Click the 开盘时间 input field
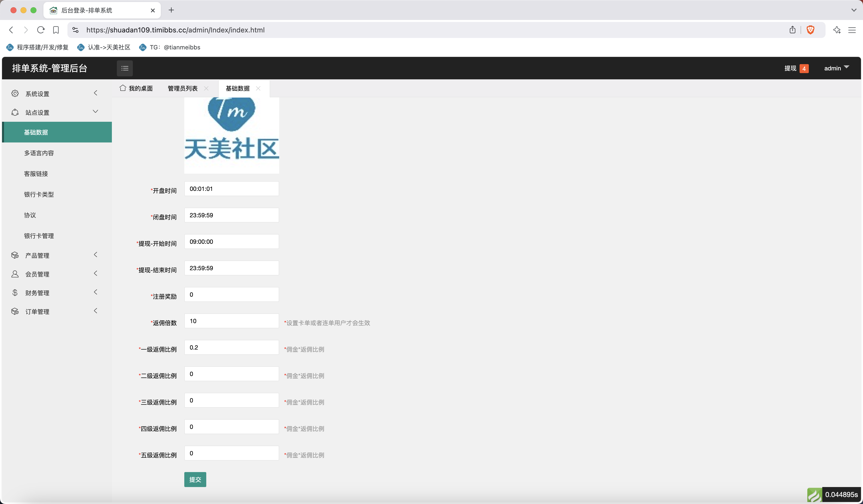The width and height of the screenshot is (863, 504). coord(231,189)
